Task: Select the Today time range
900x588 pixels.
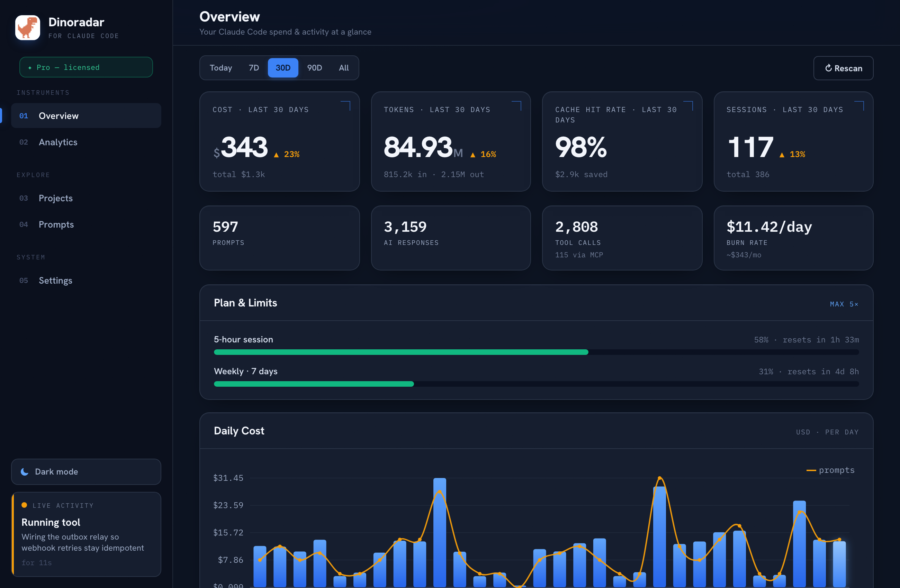Action: coord(221,68)
